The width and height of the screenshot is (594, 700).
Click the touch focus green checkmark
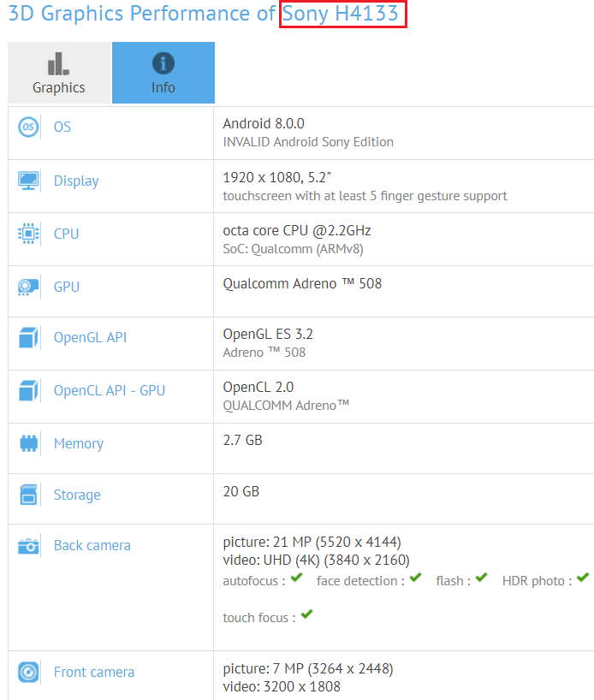pos(306,614)
